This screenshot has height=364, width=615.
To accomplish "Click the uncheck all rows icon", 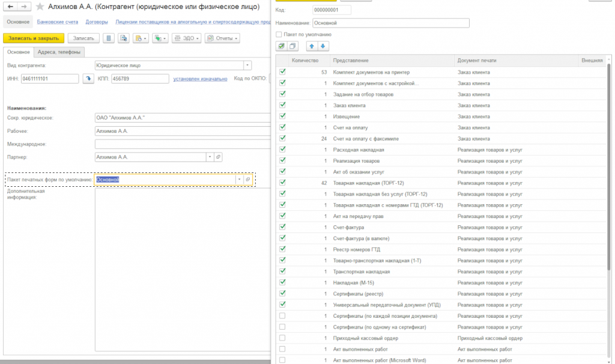I will tap(292, 46).
